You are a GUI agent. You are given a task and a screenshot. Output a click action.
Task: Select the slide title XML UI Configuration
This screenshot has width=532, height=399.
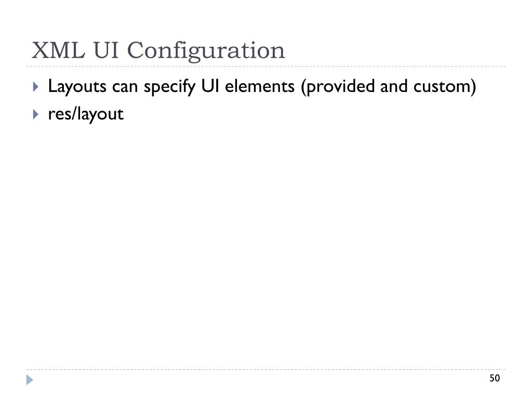[x=158, y=50]
